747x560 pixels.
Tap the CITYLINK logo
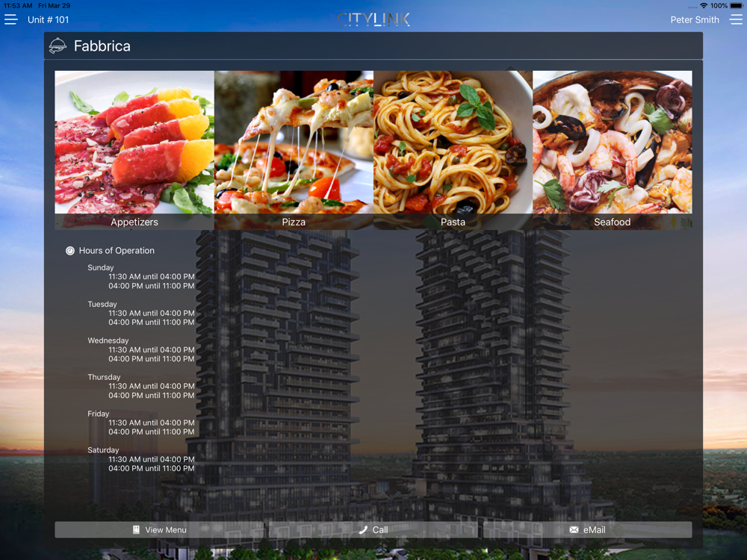coord(373,19)
